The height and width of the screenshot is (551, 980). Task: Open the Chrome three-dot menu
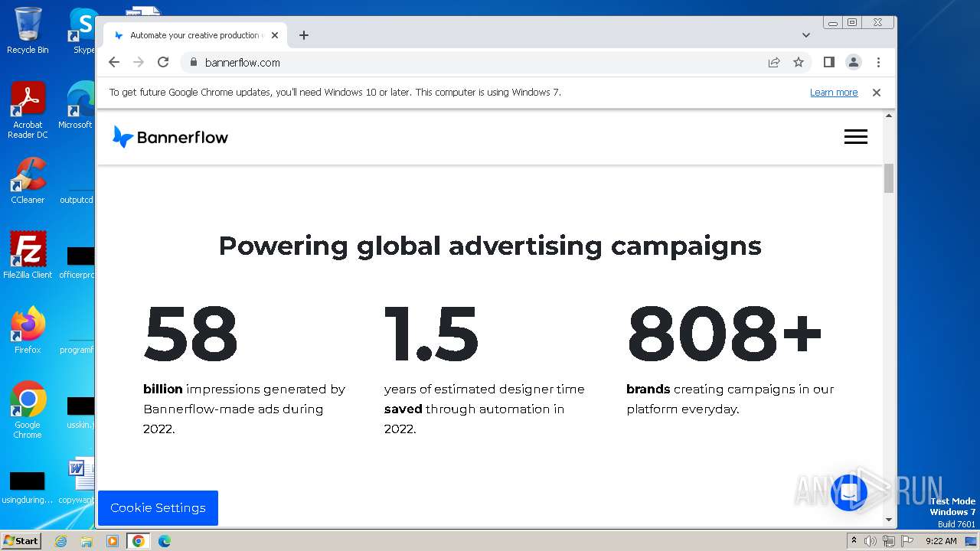click(x=878, y=62)
